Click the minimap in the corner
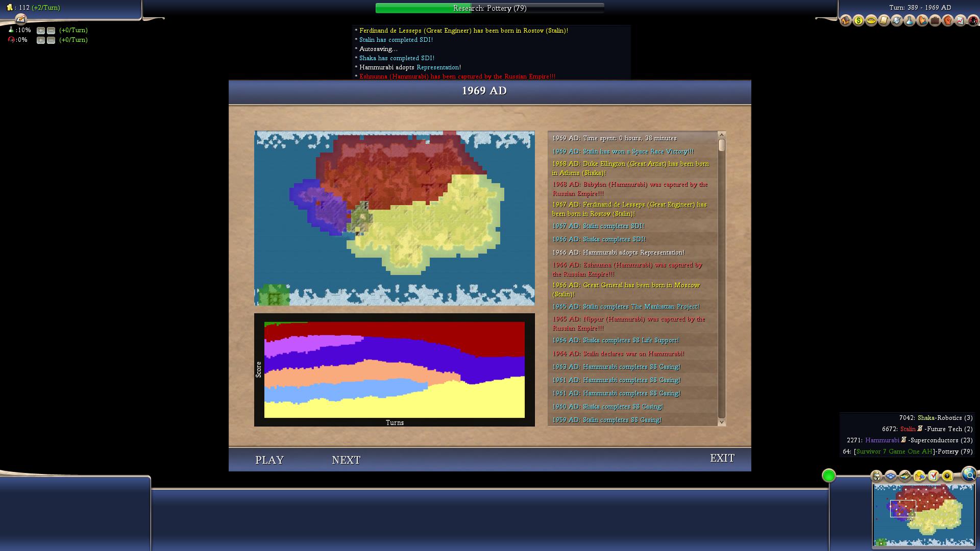Screen dimensions: 980x551 (x=923, y=515)
